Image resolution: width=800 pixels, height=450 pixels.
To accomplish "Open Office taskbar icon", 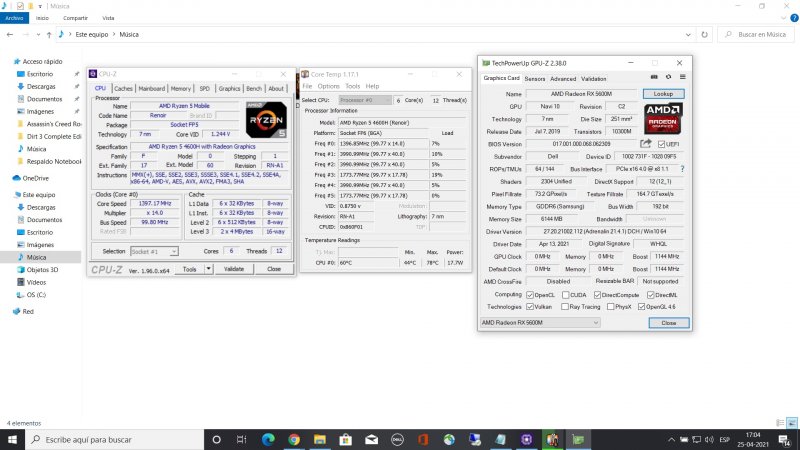I will point(423,439).
